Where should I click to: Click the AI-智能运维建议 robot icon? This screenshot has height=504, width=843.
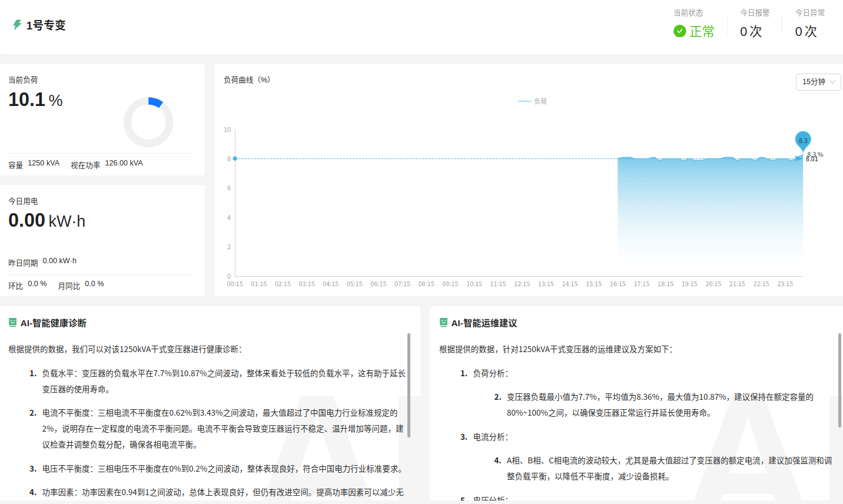tap(443, 323)
